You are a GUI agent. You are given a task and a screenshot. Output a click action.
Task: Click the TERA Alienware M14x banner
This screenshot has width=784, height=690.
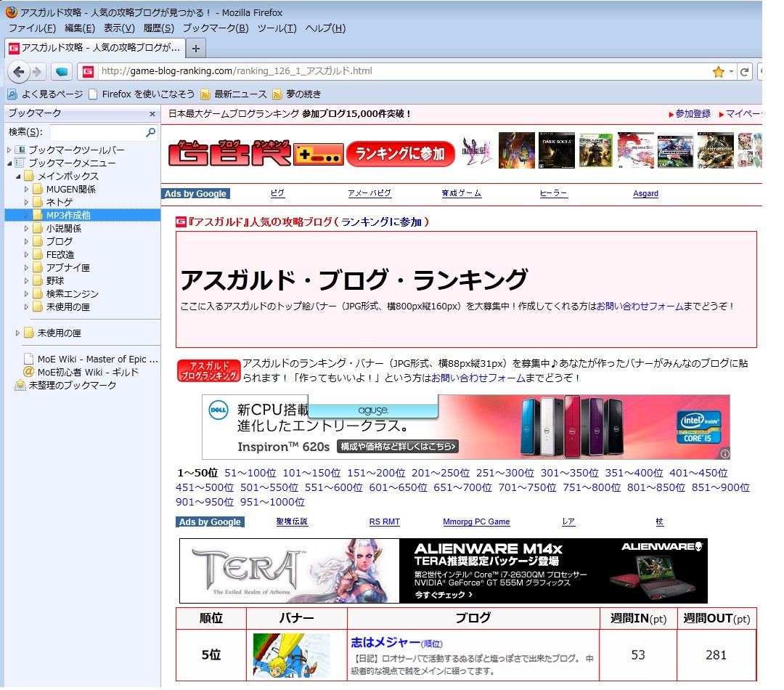tap(444, 570)
